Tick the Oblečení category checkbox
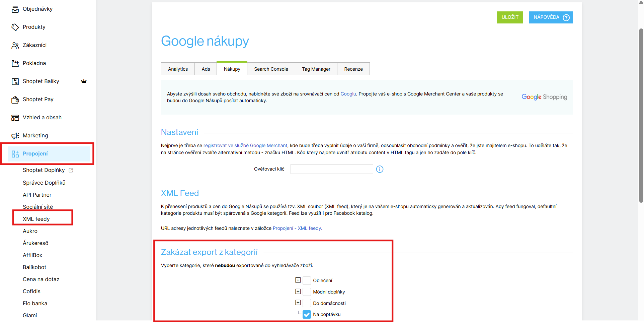Viewport: 644px width, 322px height. pos(307,280)
